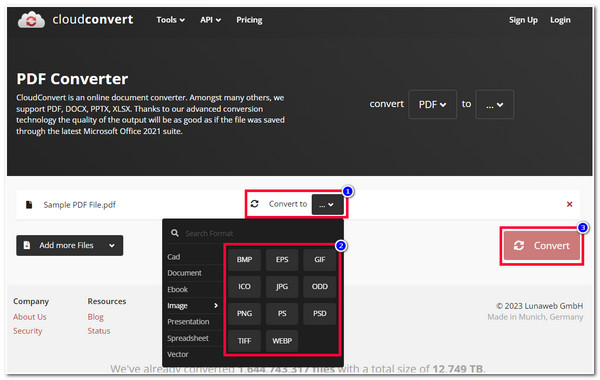Open the PDF source format dropdown

(432, 104)
